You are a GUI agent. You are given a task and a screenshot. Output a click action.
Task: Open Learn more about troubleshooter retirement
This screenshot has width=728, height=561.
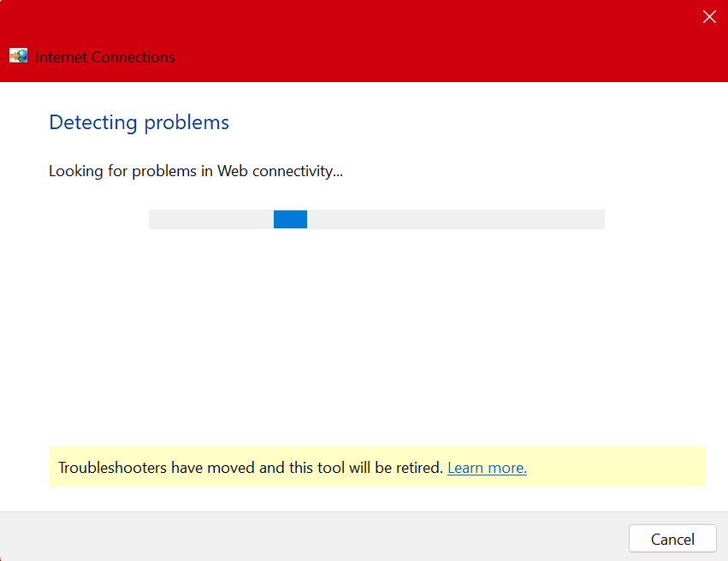(x=486, y=468)
